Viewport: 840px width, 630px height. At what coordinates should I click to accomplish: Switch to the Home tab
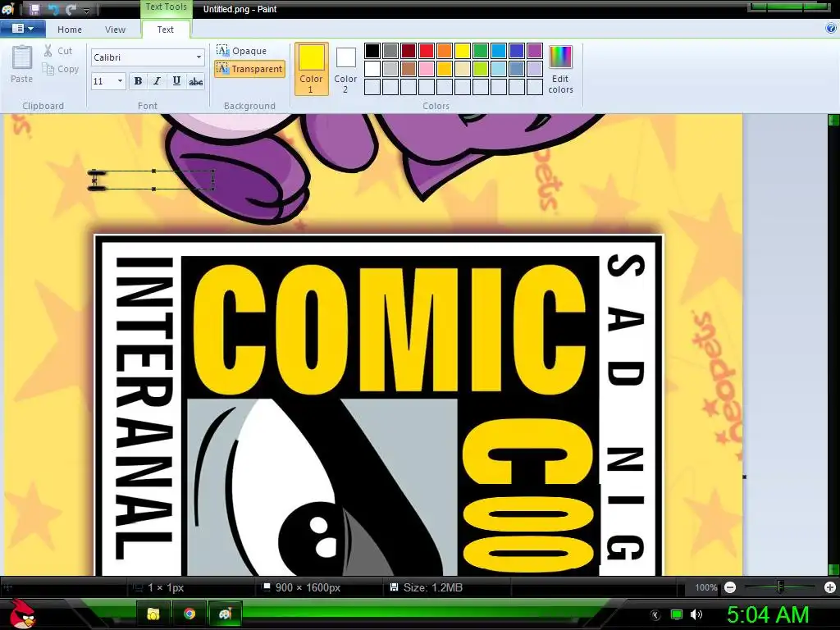(x=70, y=30)
